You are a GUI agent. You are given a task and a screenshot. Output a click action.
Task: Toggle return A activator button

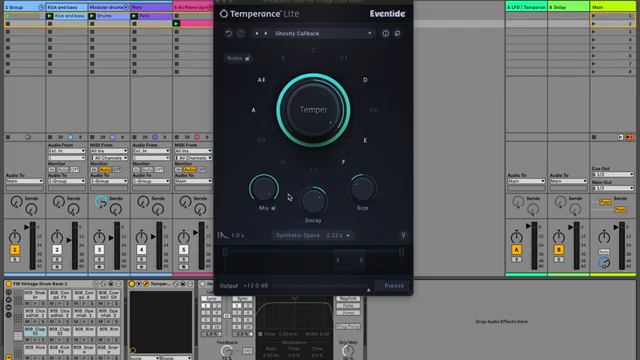pos(516,250)
